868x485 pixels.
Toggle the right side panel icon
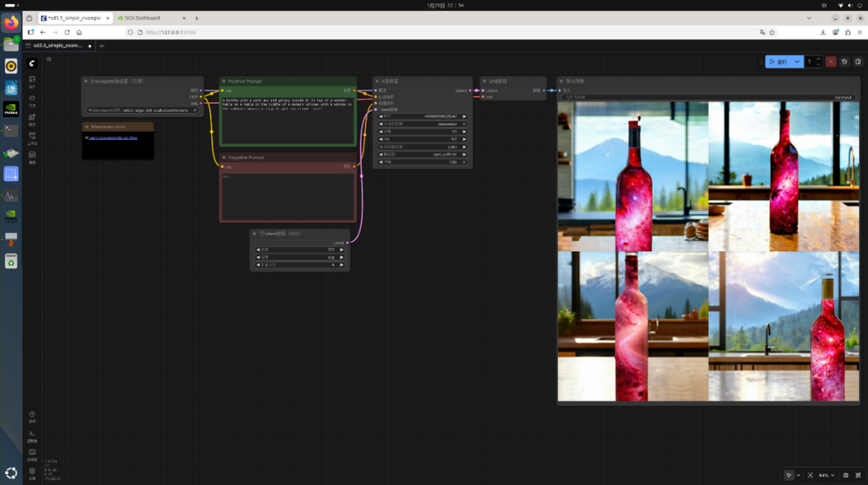pos(857,62)
